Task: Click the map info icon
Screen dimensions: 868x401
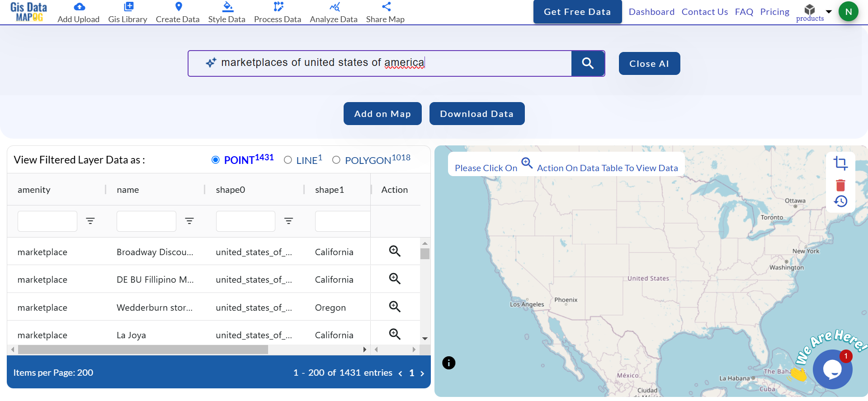Action: 449,363
